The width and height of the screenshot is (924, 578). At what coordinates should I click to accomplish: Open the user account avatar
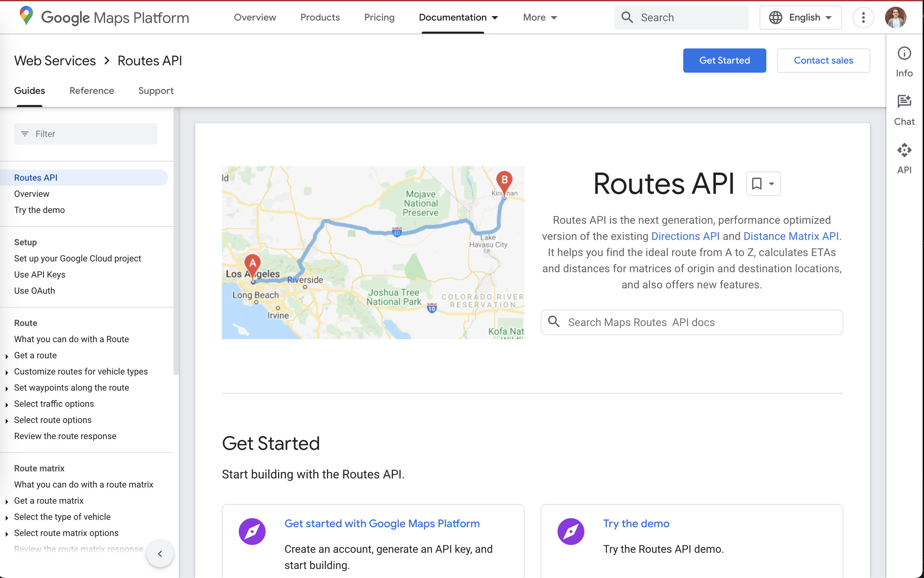(x=895, y=17)
